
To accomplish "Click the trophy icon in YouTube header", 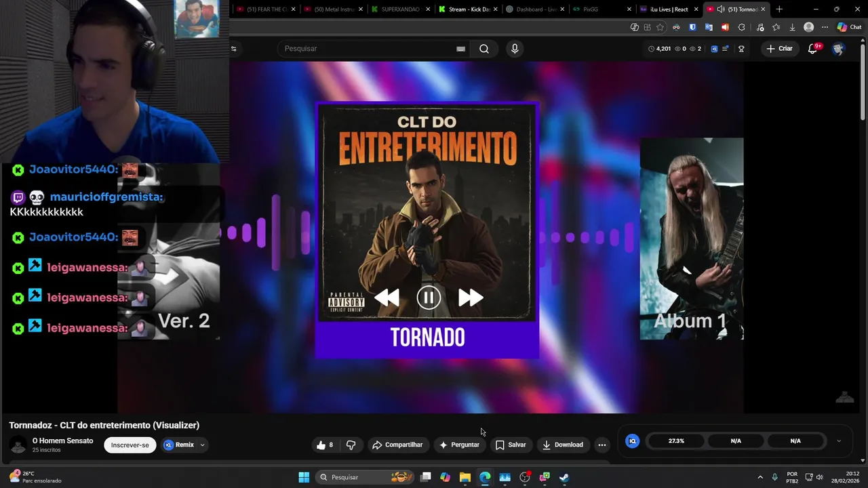I will [741, 49].
